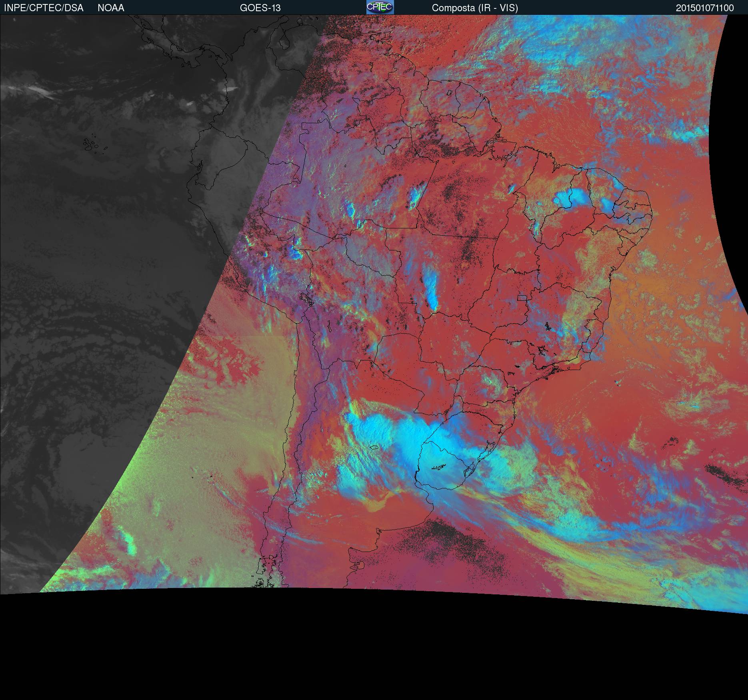Click the small Federal District rectangle in Brazil

click(522, 297)
